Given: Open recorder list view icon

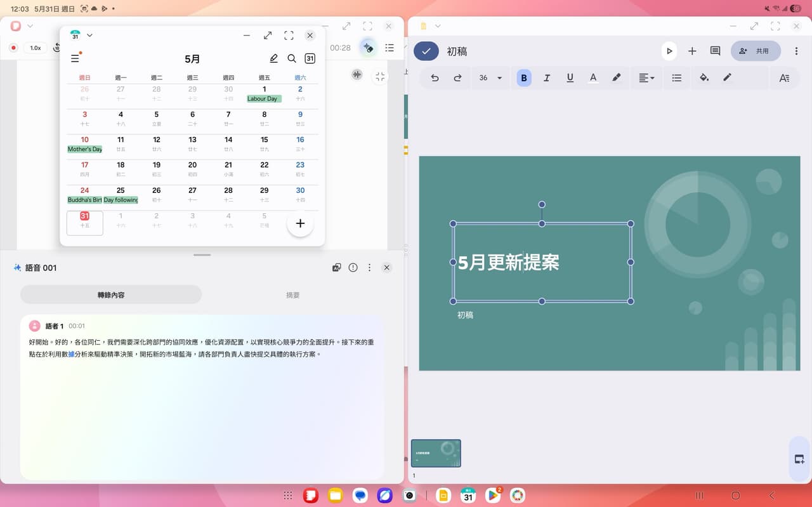Looking at the screenshot, I should coord(390,48).
